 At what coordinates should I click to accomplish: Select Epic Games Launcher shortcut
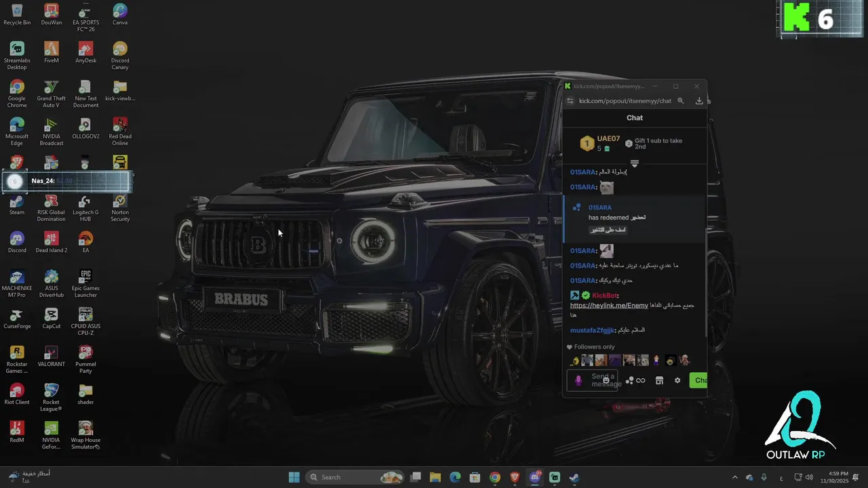tap(85, 283)
